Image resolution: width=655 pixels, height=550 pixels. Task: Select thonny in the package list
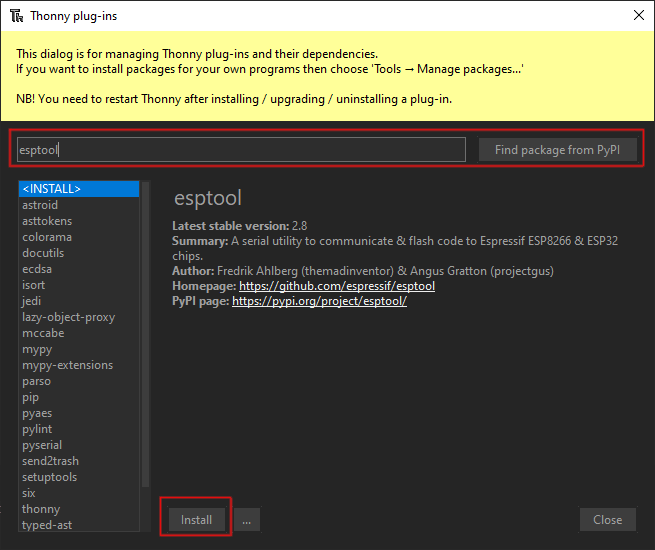click(79, 509)
